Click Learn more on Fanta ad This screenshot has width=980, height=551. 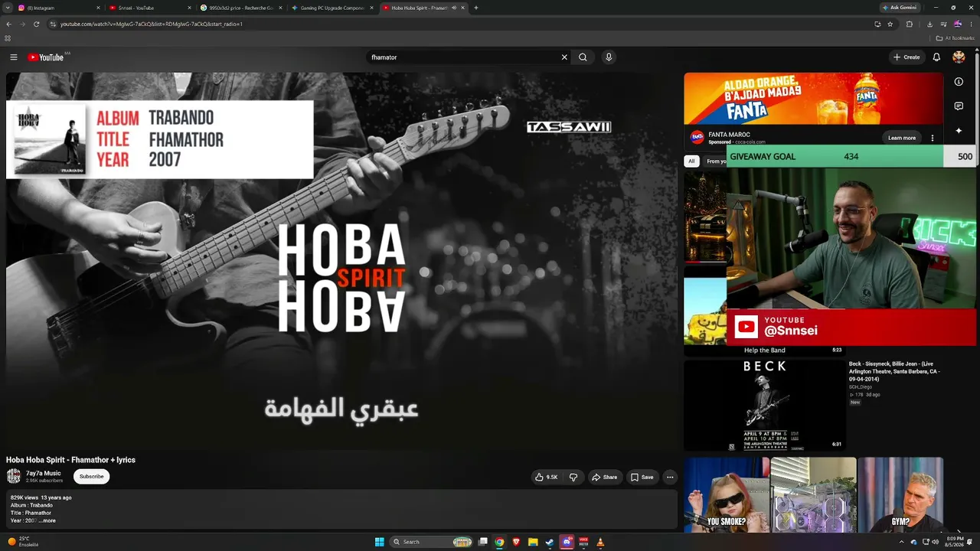(x=902, y=138)
